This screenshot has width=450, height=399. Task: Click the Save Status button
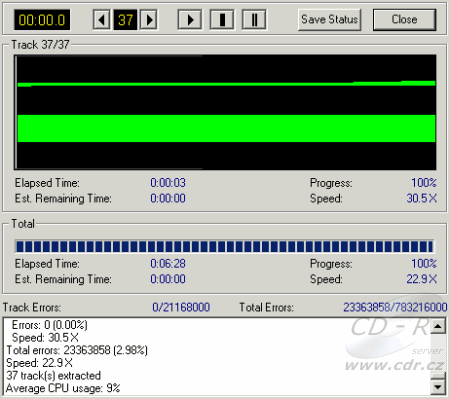(329, 20)
